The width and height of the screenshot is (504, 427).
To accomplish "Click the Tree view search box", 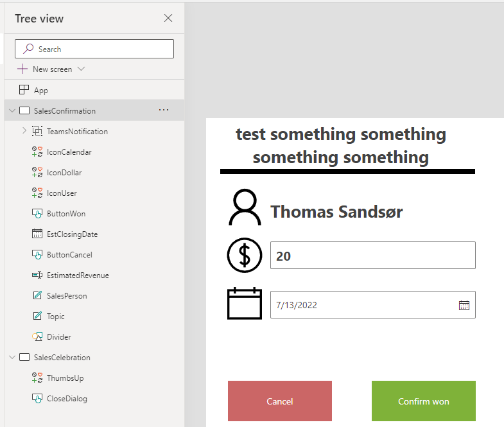I will point(103,49).
